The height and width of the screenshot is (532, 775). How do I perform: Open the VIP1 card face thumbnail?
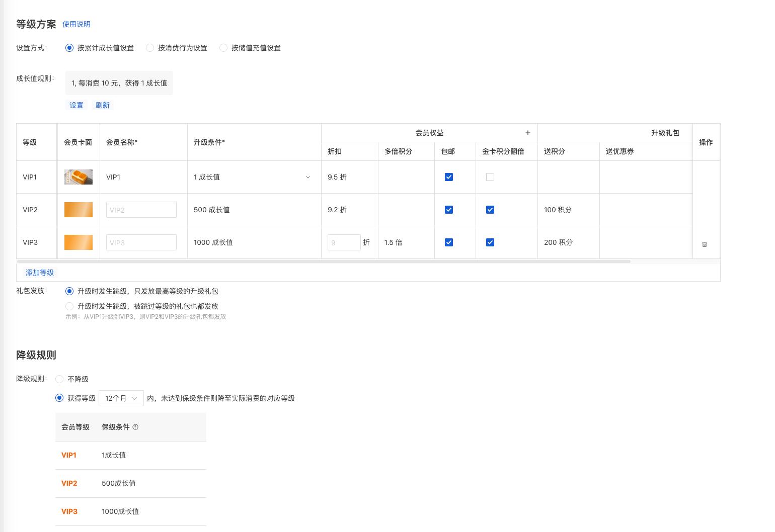[x=79, y=177]
